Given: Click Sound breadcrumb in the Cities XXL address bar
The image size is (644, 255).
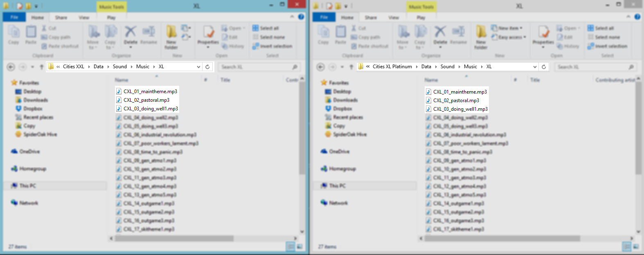Looking at the screenshot, I should point(120,67).
